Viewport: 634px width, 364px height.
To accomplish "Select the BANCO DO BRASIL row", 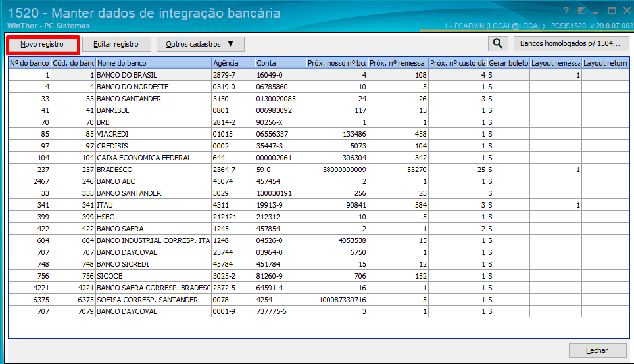I will (x=318, y=75).
